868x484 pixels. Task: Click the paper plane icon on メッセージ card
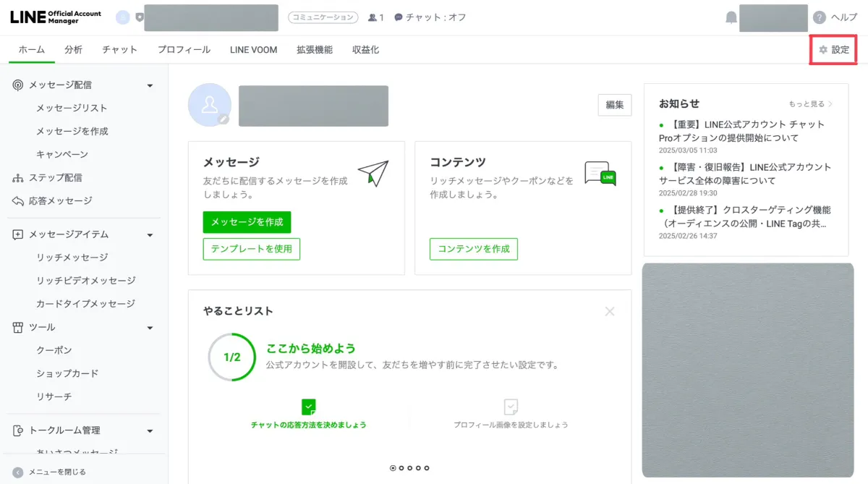tap(373, 172)
